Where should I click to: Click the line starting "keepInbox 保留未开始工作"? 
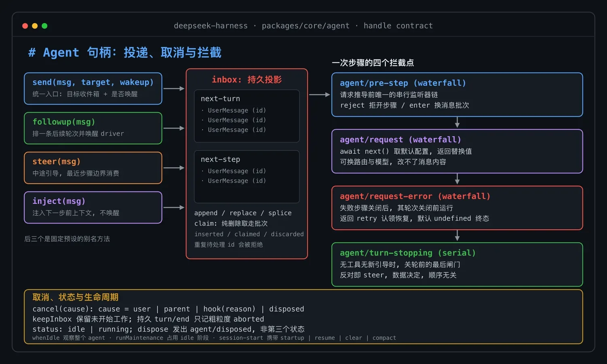coord(148,319)
